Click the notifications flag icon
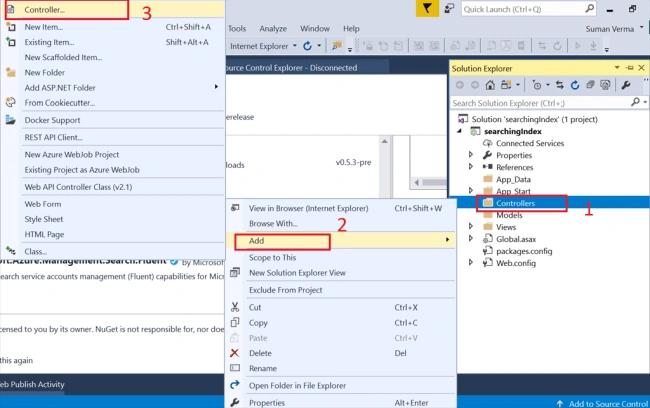The height and width of the screenshot is (408, 650). (x=427, y=8)
